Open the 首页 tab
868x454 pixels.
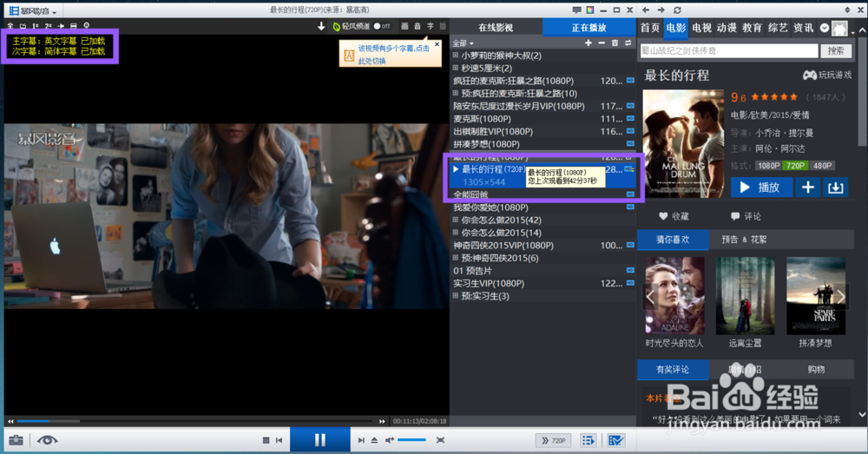tap(650, 28)
